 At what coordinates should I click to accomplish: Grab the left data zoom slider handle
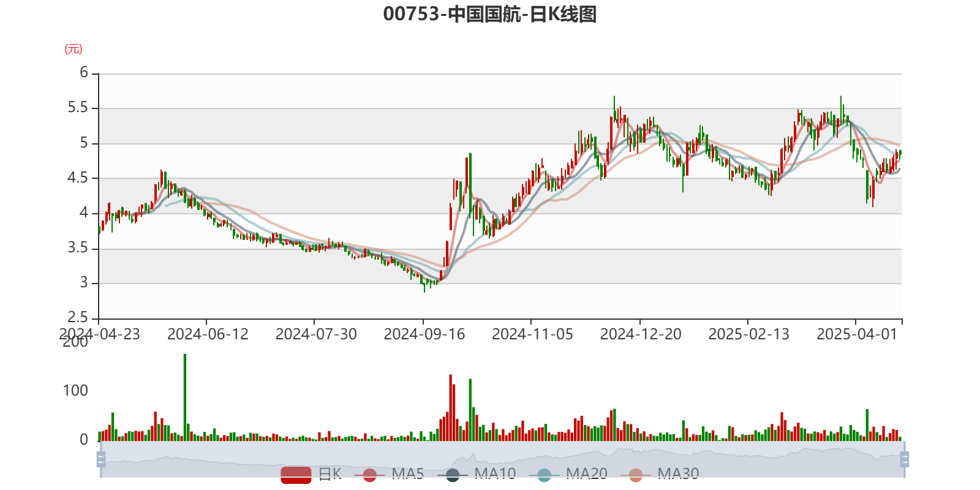point(101,459)
